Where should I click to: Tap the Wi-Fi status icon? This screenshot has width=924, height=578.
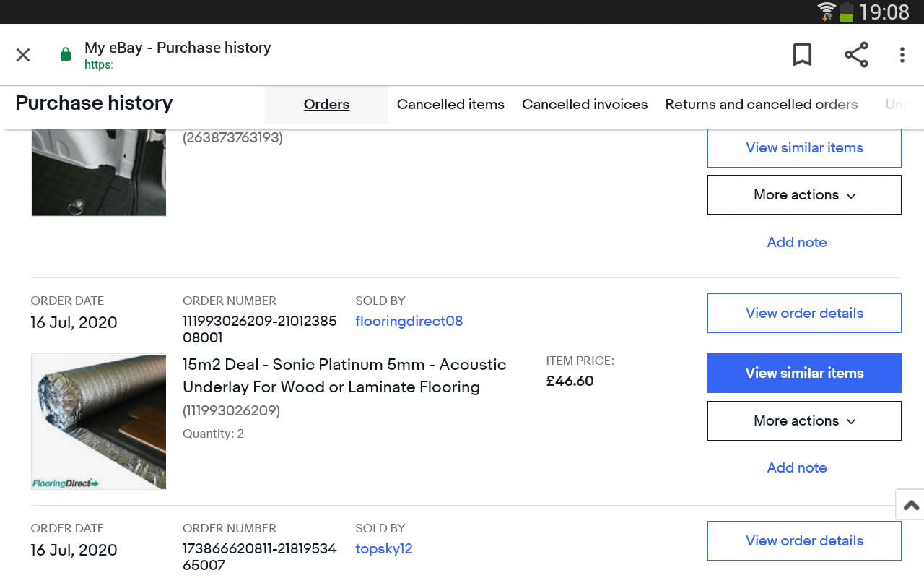point(827,12)
